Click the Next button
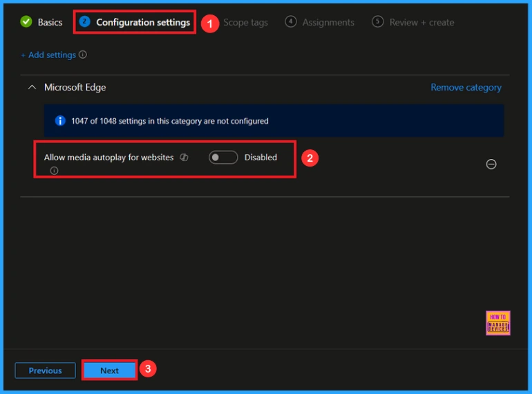The width and height of the screenshot is (532, 394). tap(109, 370)
